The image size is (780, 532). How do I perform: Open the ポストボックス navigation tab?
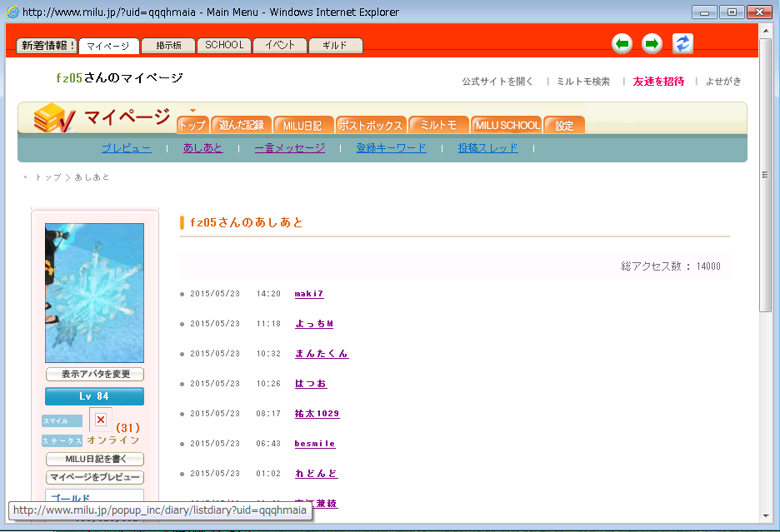372,126
